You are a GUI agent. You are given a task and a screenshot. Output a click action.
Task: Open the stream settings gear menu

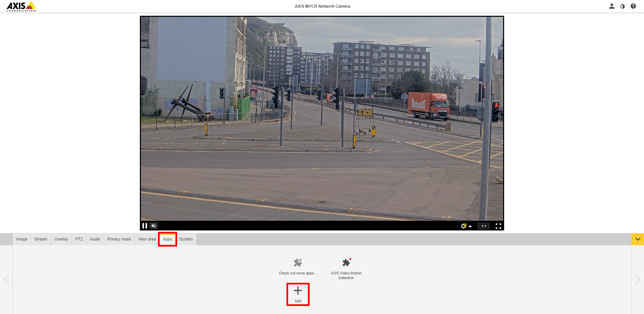pyautogui.click(x=464, y=226)
